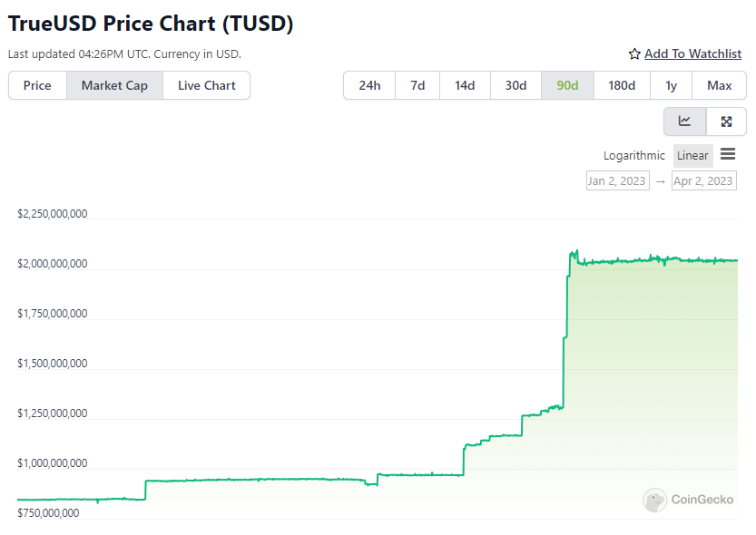Viewport: 756px width, 535px height.
Task: Click the TrueUSD Price Chart (TUSD) heading
Action: [151, 24]
